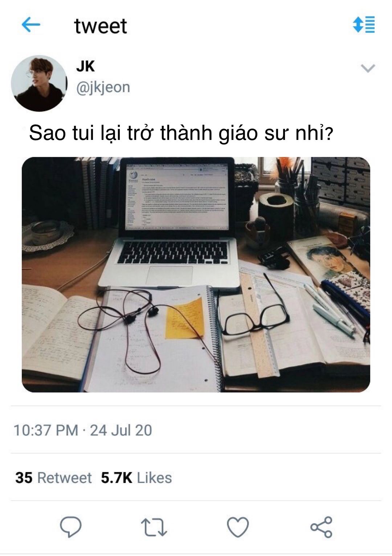This screenshot has height=556, width=392.
Task: Go back with the blue arrow
Action: coord(31,25)
